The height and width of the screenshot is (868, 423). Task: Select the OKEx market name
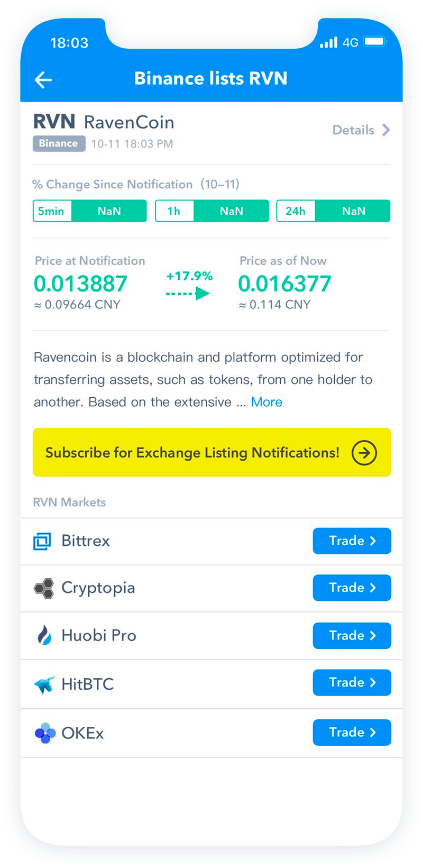[x=82, y=733]
